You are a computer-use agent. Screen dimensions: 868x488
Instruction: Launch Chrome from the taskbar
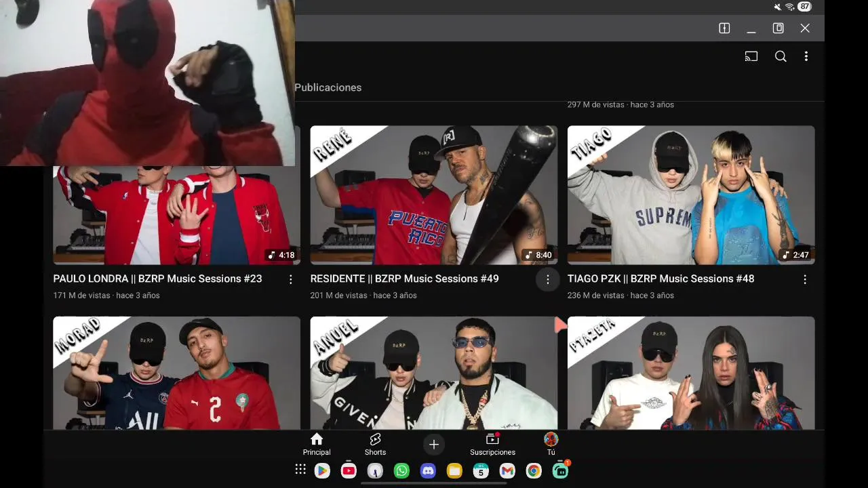click(x=534, y=470)
